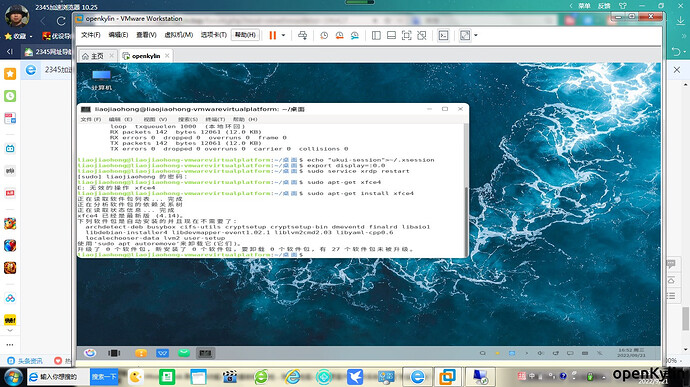Enter VMware full screen mode
The width and height of the screenshot is (690, 387).
[407, 35]
